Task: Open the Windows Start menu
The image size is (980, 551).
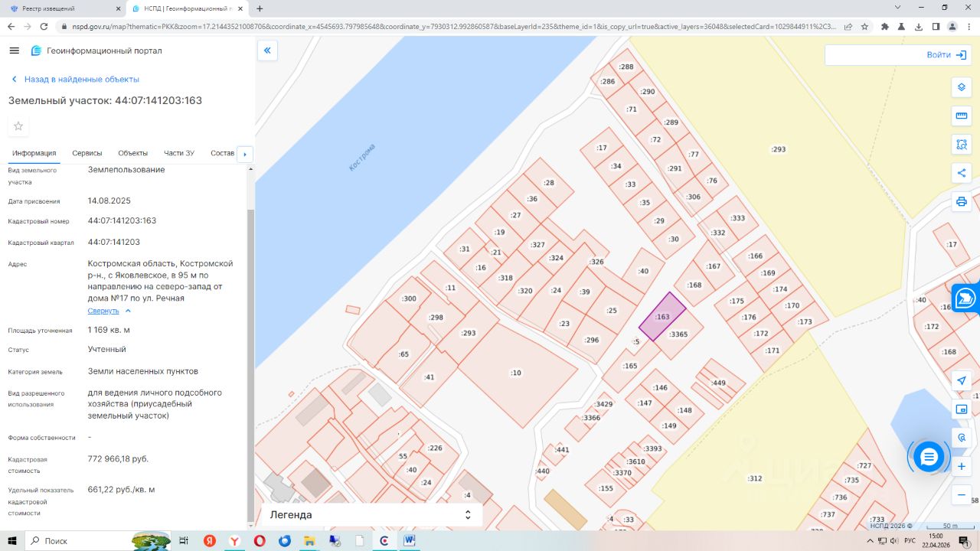Action: tap(12, 541)
